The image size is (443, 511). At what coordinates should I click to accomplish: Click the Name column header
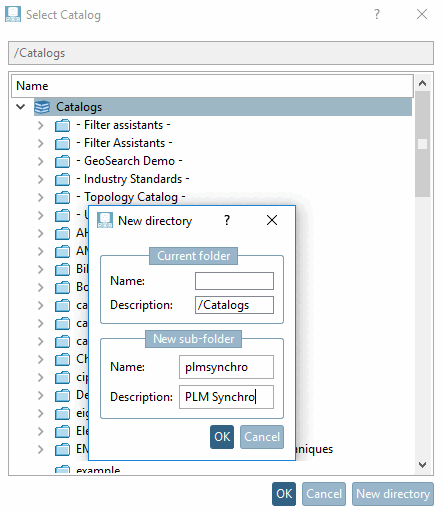[212, 86]
